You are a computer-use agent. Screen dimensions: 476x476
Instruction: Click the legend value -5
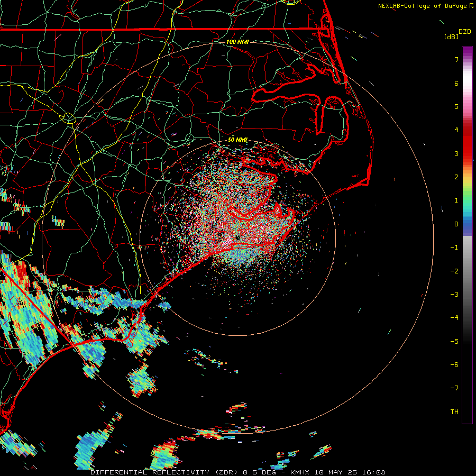(454, 342)
